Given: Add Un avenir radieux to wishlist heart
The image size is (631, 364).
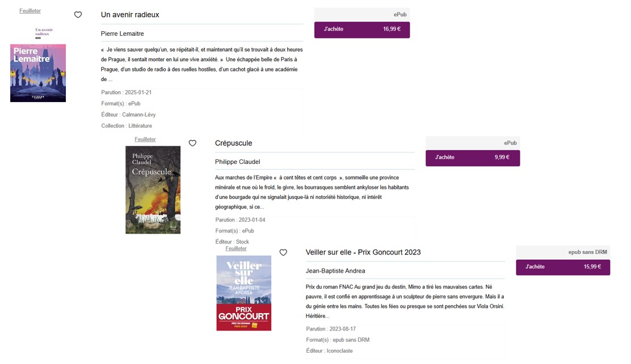Looking at the screenshot, I should tap(78, 15).
